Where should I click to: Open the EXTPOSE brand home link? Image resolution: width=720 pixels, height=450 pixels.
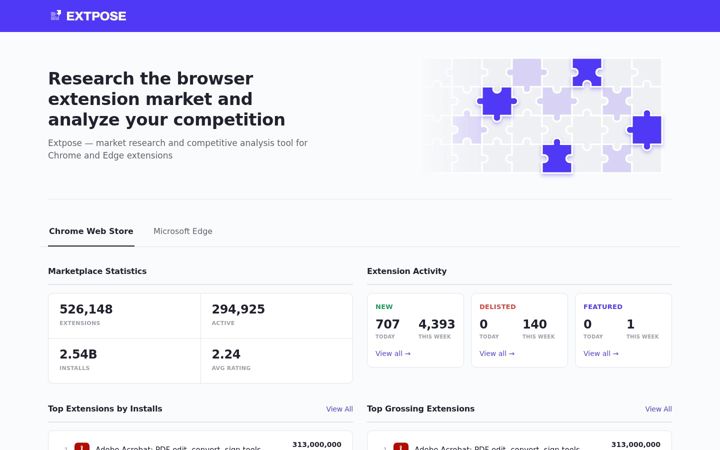click(88, 16)
